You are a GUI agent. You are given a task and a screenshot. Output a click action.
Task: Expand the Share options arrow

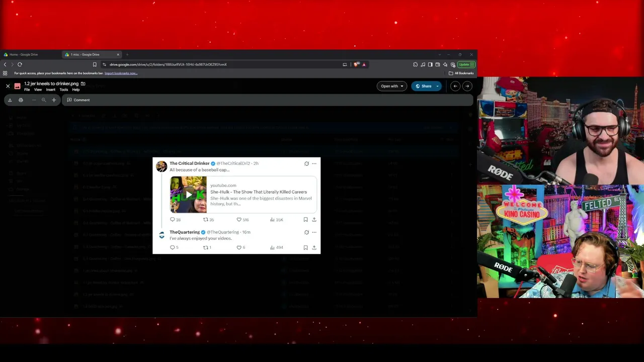point(438,86)
